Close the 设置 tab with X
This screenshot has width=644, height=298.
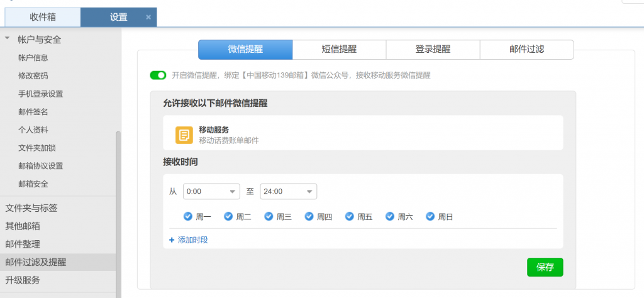tap(148, 17)
